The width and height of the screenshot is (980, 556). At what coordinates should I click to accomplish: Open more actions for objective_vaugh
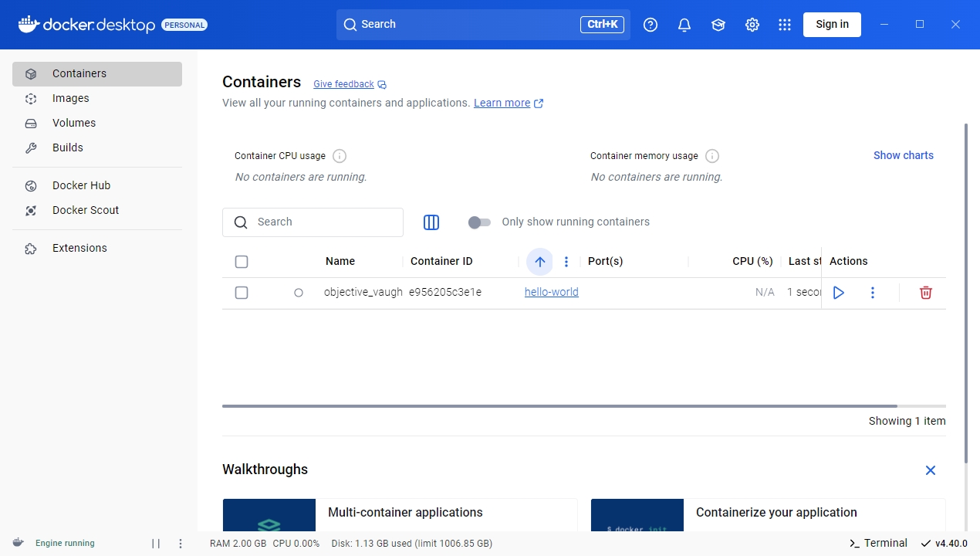click(873, 293)
